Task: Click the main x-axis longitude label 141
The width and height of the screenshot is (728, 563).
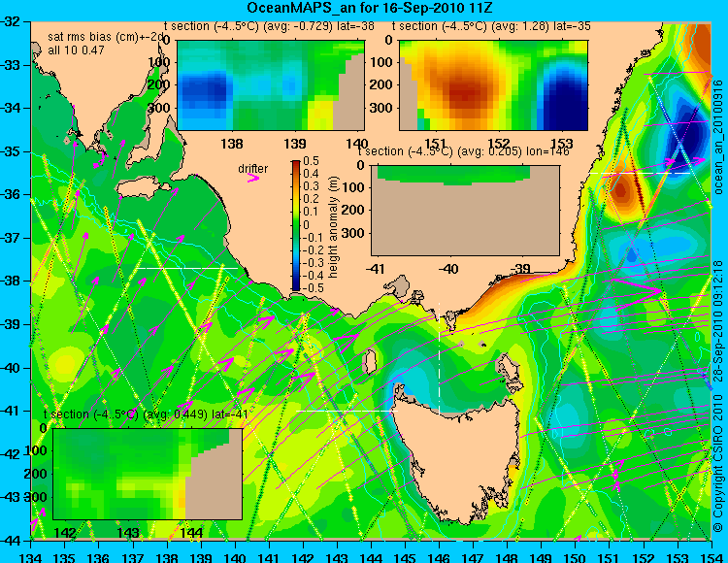Action: (269, 556)
